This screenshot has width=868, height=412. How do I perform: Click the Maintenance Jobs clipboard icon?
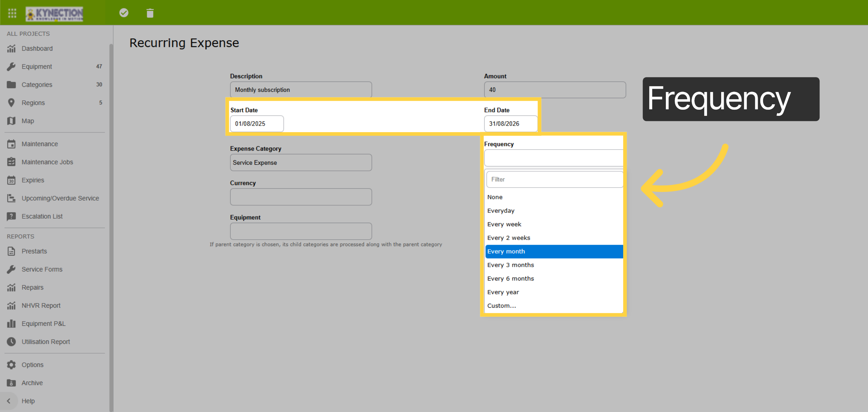[x=12, y=162]
